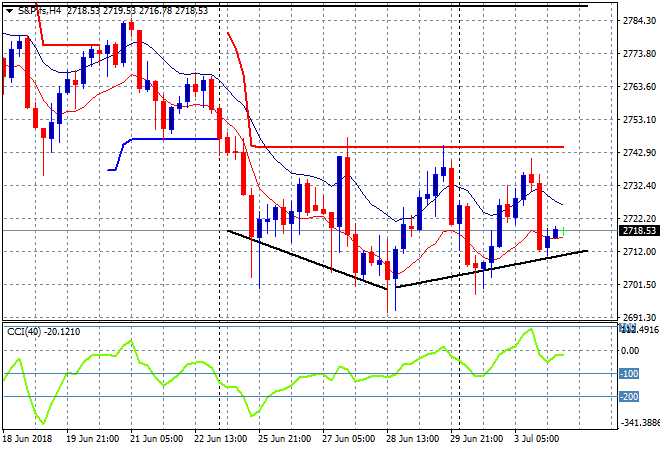The image size is (660, 450).
Task: Click price axis label 2701.50
Action: [639, 285]
